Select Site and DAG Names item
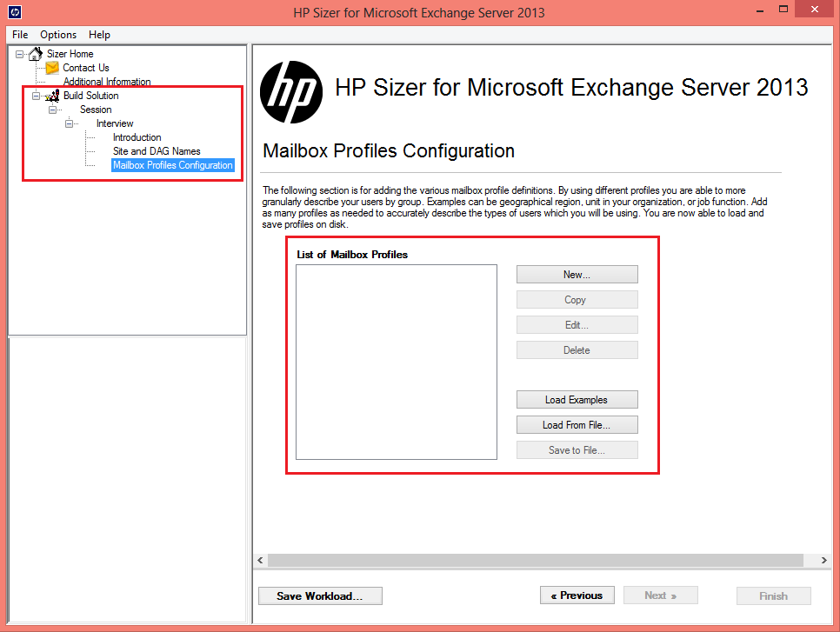Viewport: 840px width, 632px height. click(157, 151)
